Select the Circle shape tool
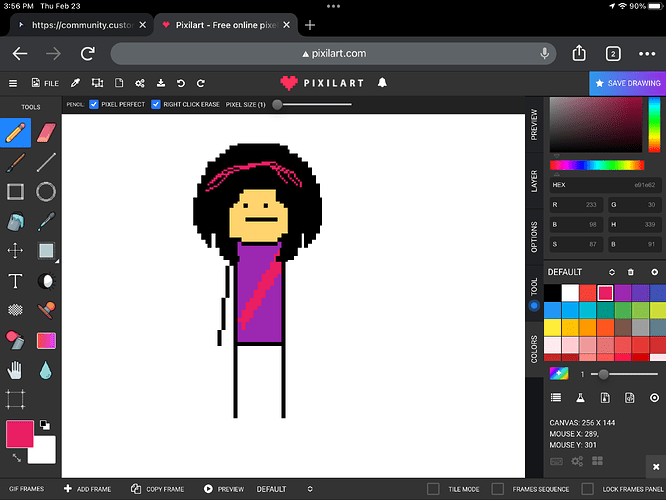 46,191
